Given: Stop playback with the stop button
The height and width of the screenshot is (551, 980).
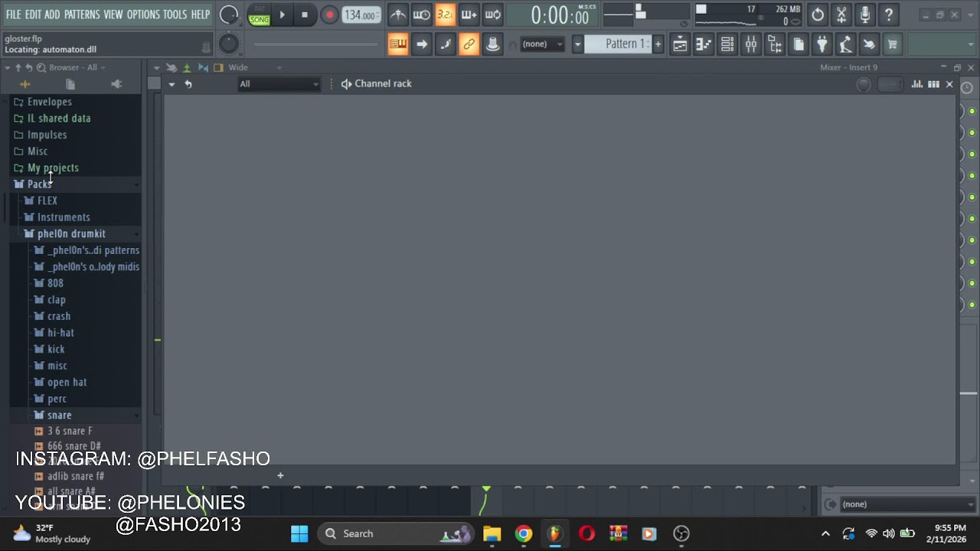Looking at the screenshot, I should coord(305,15).
